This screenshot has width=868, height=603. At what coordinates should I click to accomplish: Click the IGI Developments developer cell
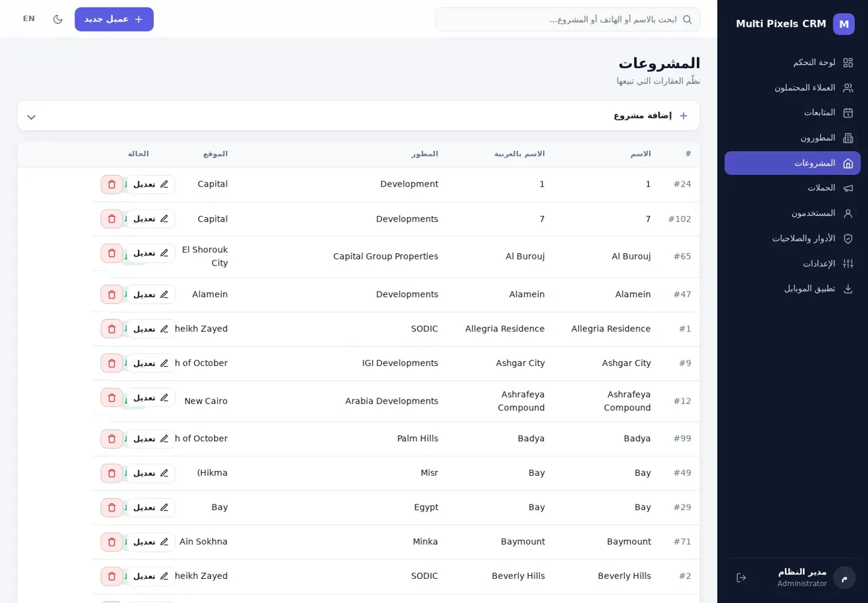click(x=400, y=363)
